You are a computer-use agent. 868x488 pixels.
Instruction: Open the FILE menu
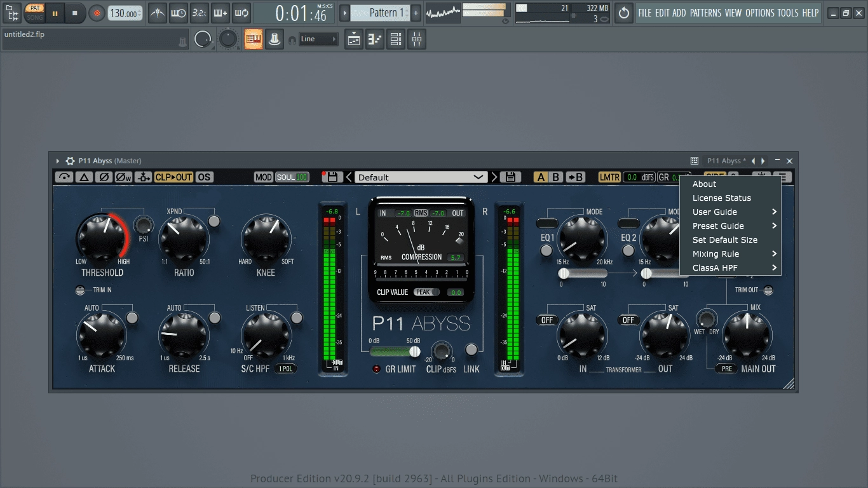tap(645, 13)
